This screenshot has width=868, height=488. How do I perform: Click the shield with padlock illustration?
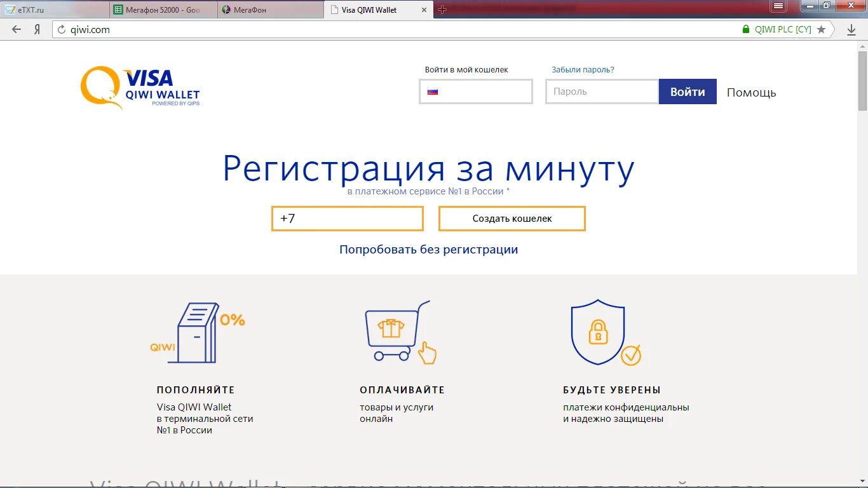click(x=606, y=332)
